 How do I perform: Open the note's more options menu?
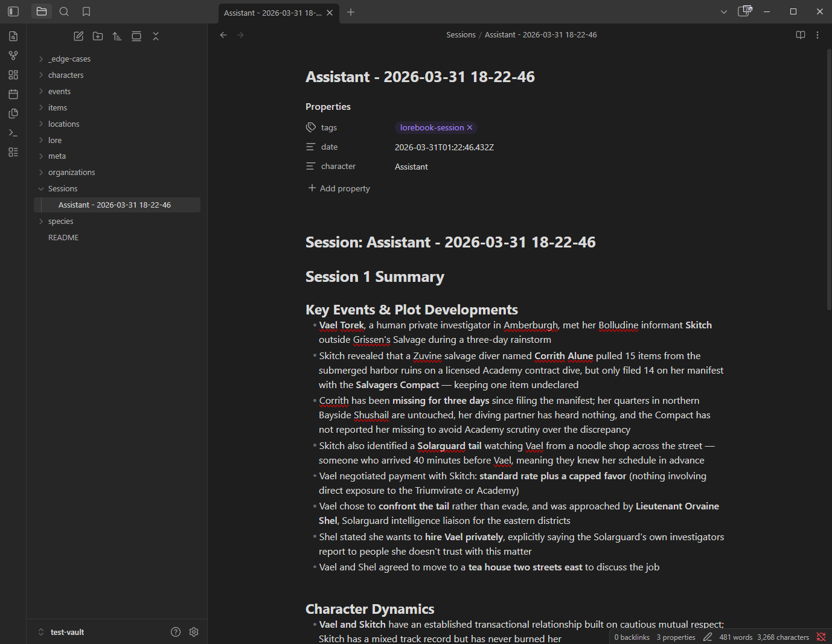[x=818, y=35]
